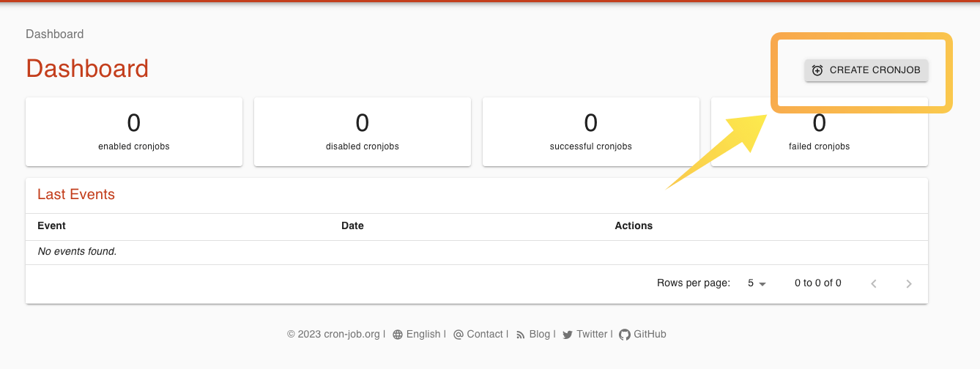Click the Twitter bird icon in footer
Image resolution: width=980 pixels, height=369 pixels.
coord(568,335)
